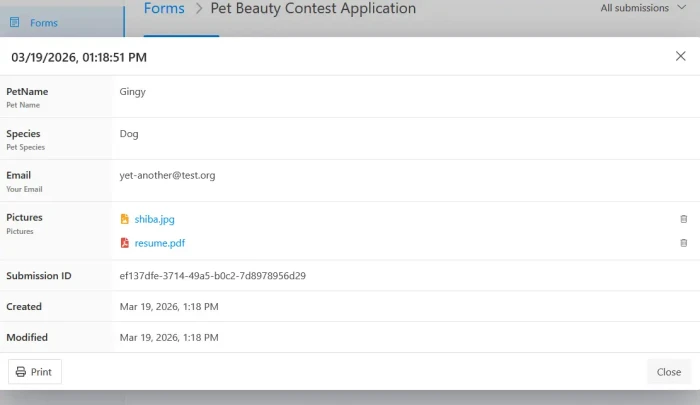Click the Created date value
Screen dimensions: 700x405
point(169,307)
